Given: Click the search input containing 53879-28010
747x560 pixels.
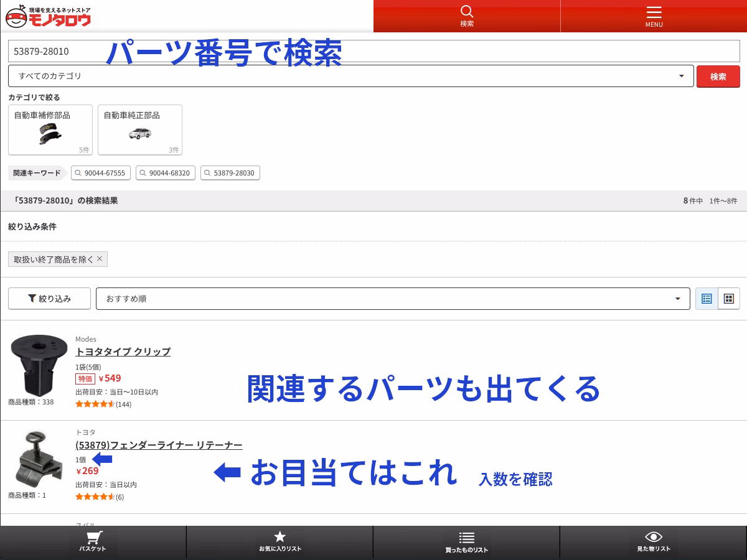Looking at the screenshot, I should tap(374, 51).
